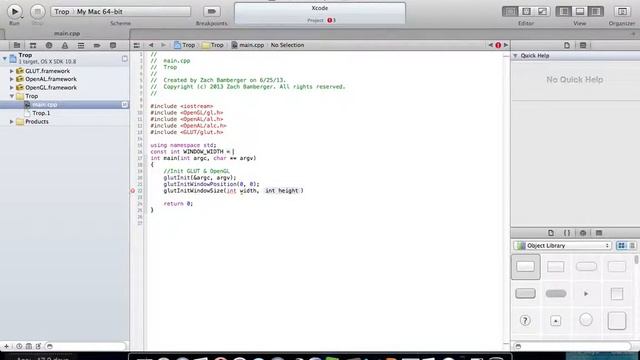Select the main.cpp tab
Screen dimensions: 640x360
67,33
